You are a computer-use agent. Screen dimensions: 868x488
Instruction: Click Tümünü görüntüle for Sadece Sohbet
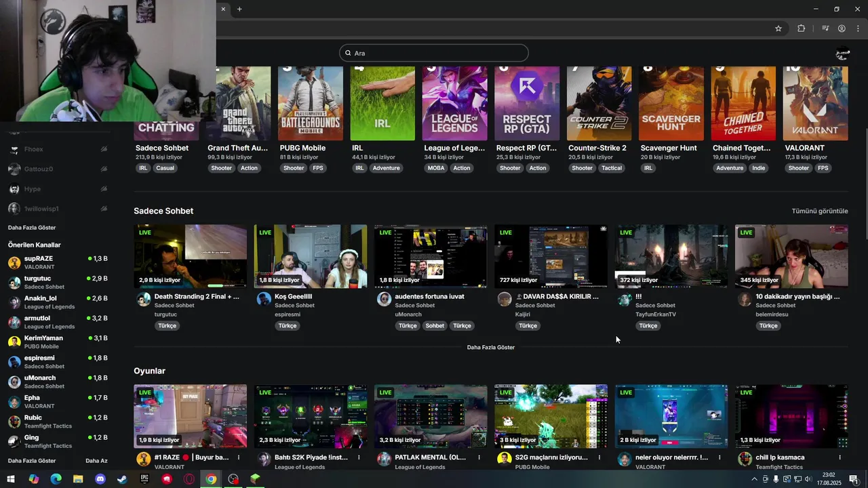pyautogui.click(x=820, y=211)
